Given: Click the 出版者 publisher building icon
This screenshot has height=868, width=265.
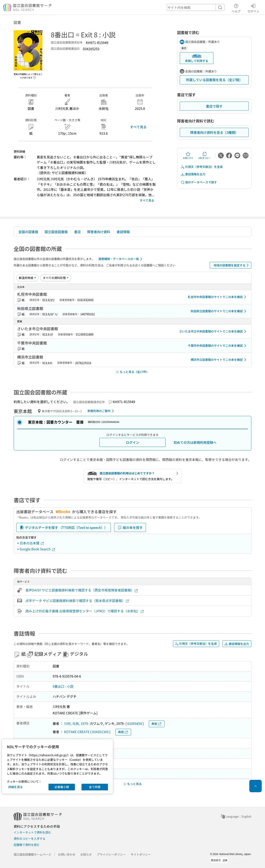Looking at the screenshot, I should (104, 102).
